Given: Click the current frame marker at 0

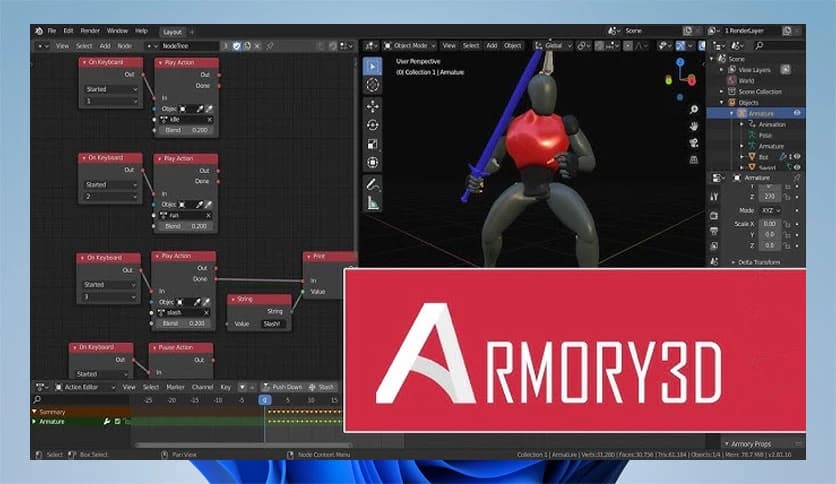Looking at the screenshot, I should pyautogui.click(x=265, y=399).
